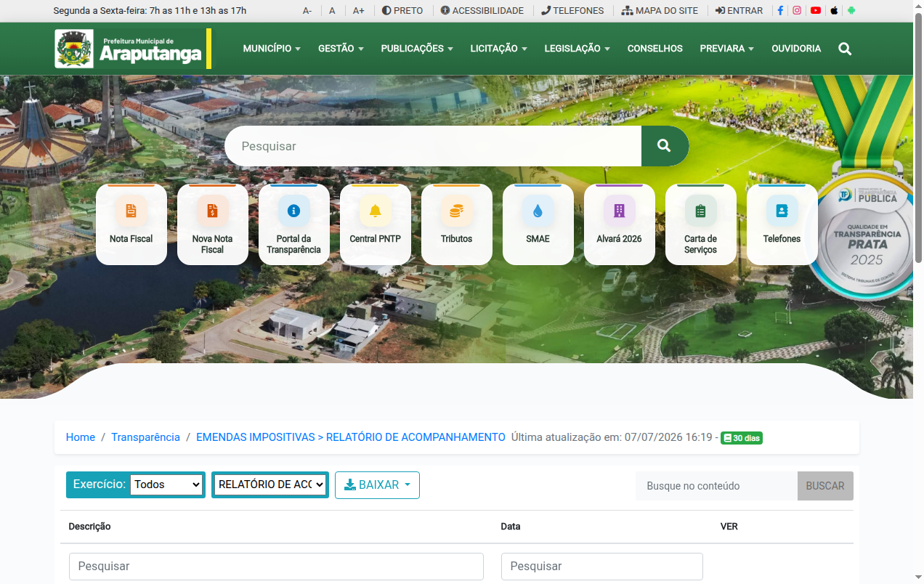This screenshot has height=584, width=924.
Task: Expand the PUBLICAÇÕES menu
Action: pos(417,49)
